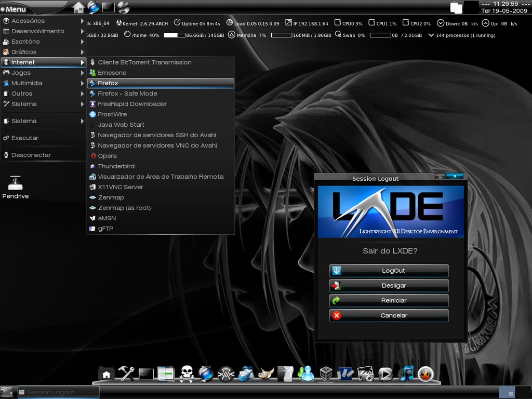Launch the highlighted Firefox entry
This screenshot has width=532, height=399.
(161, 83)
